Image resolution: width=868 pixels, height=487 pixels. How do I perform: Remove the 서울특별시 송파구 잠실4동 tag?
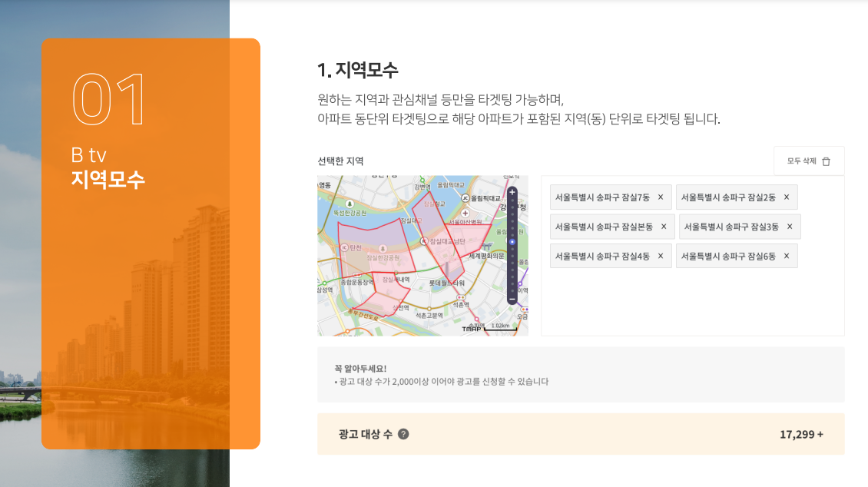(x=661, y=256)
